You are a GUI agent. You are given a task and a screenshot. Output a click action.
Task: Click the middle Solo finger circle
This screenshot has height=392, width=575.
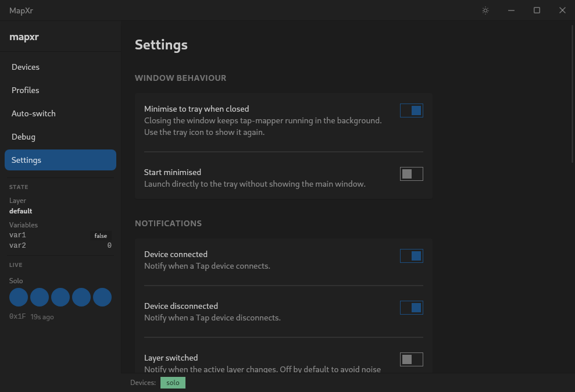pos(60,297)
